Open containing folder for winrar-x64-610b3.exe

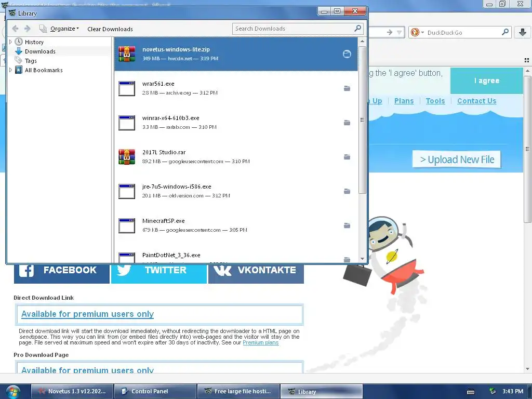click(347, 123)
